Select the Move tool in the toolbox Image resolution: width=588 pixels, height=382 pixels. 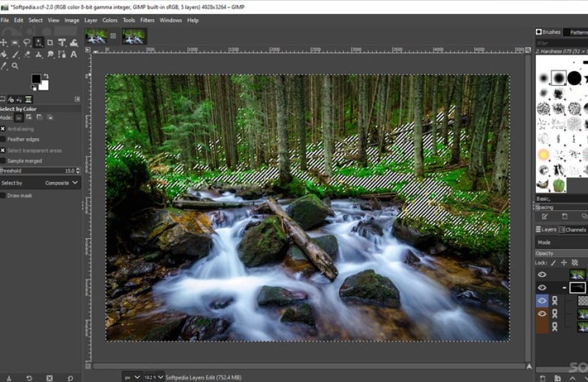tap(4, 43)
